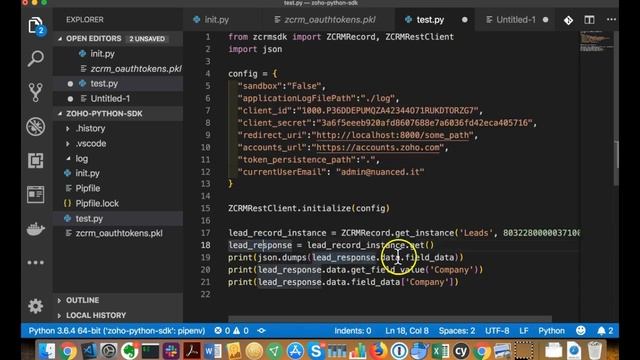The height and width of the screenshot is (360, 640).
Task: Open Slack from the dock
Action: 171,351
